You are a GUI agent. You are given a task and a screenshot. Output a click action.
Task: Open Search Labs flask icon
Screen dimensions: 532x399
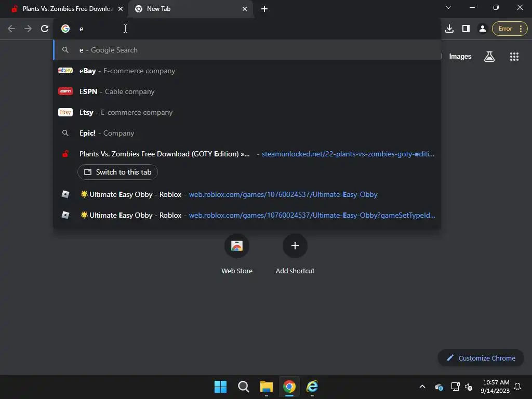[489, 57]
